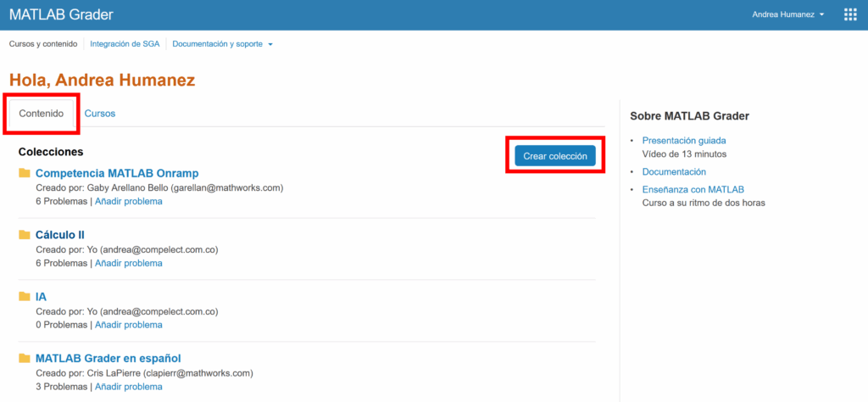Open the Andrea Humanez account dropdown

(x=788, y=15)
